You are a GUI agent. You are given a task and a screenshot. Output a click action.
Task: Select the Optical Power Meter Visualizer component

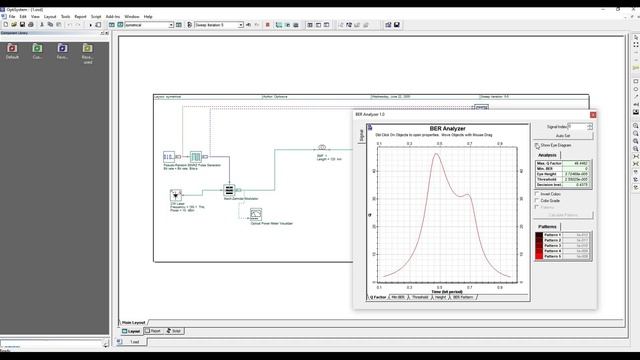coord(256,214)
